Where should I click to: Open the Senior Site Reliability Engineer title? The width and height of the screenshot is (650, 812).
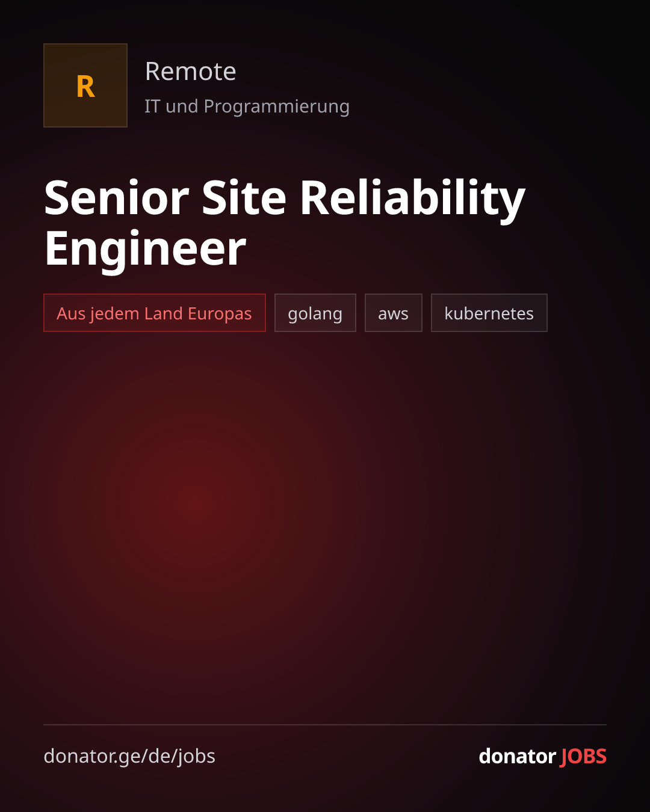coord(285,223)
